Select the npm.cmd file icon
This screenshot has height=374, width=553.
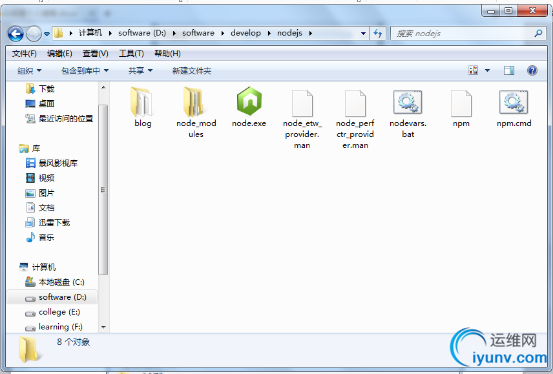tap(514, 102)
